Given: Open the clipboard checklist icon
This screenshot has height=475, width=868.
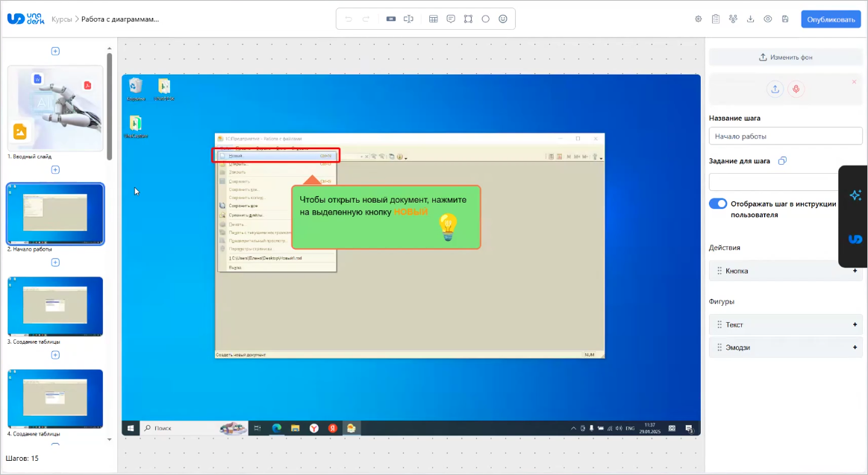Looking at the screenshot, I should coord(716,19).
